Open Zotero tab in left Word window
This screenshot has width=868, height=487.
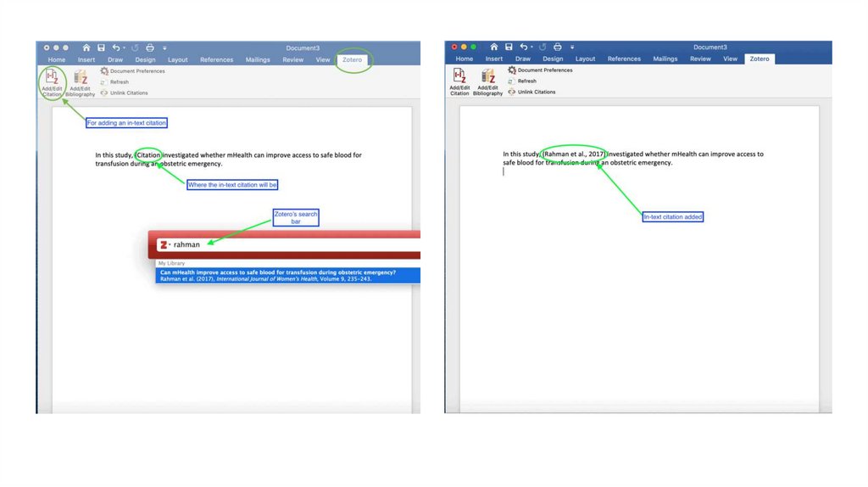pyautogui.click(x=352, y=60)
